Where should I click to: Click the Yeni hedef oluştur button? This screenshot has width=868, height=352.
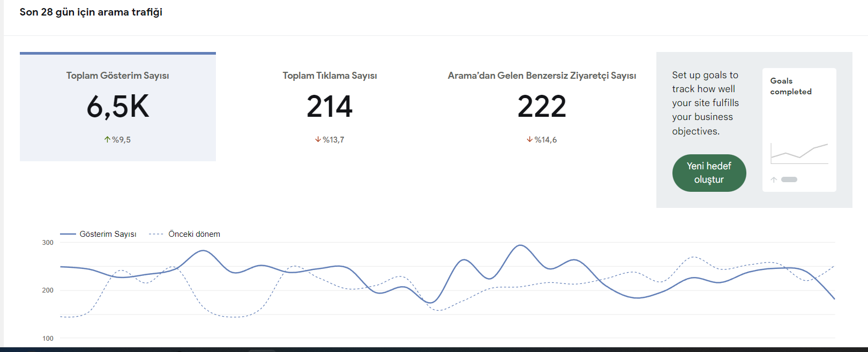point(709,173)
